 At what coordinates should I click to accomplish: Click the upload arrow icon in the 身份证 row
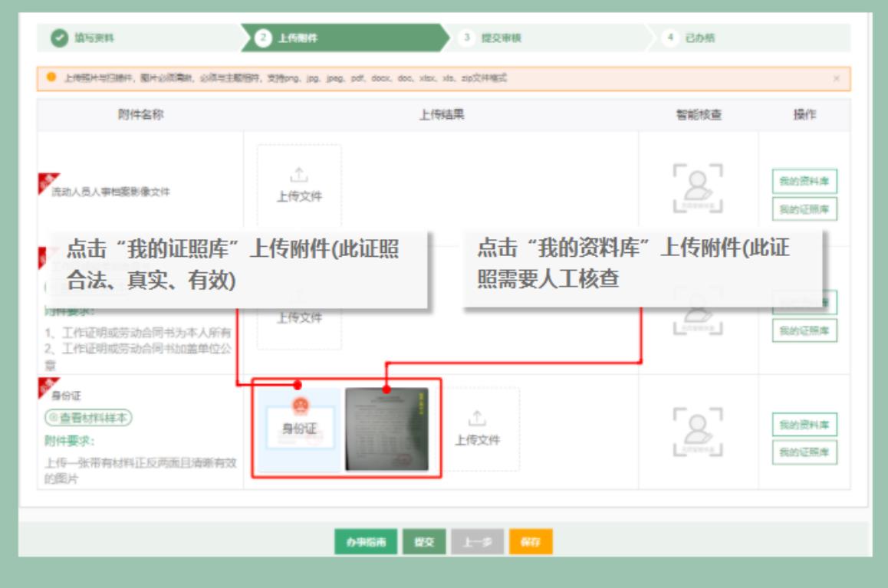point(477,419)
